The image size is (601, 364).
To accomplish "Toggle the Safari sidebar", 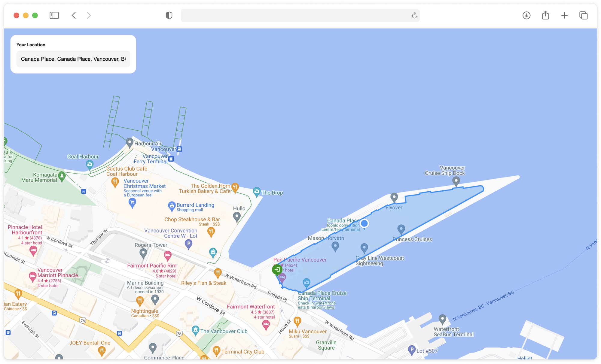I will pyautogui.click(x=54, y=15).
